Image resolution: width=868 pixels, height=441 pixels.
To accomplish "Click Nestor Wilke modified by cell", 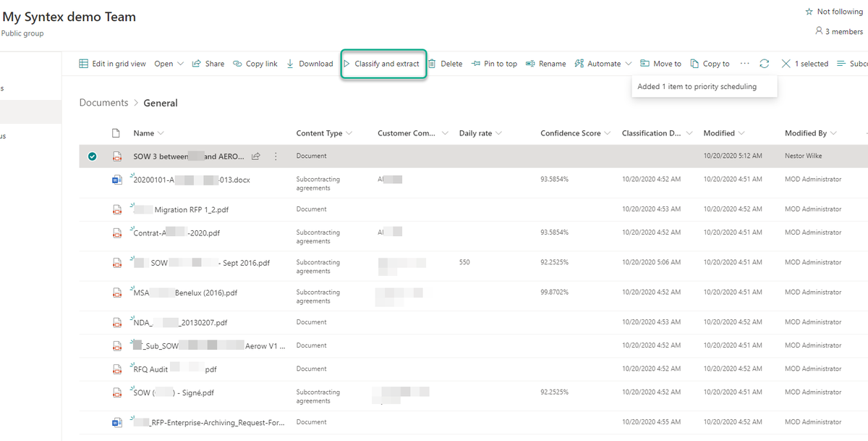I will pyautogui.click(x=803, y=156).
